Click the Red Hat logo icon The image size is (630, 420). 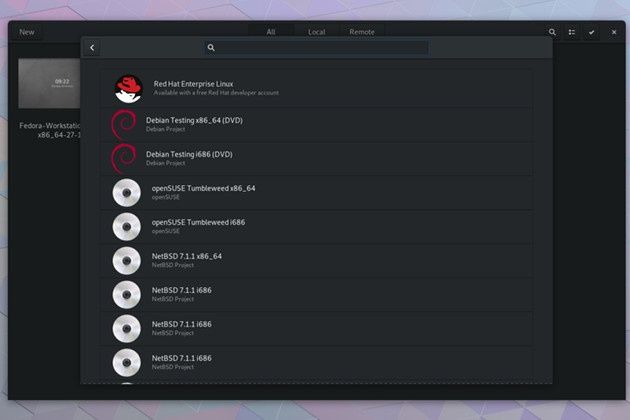pos(128,89)
